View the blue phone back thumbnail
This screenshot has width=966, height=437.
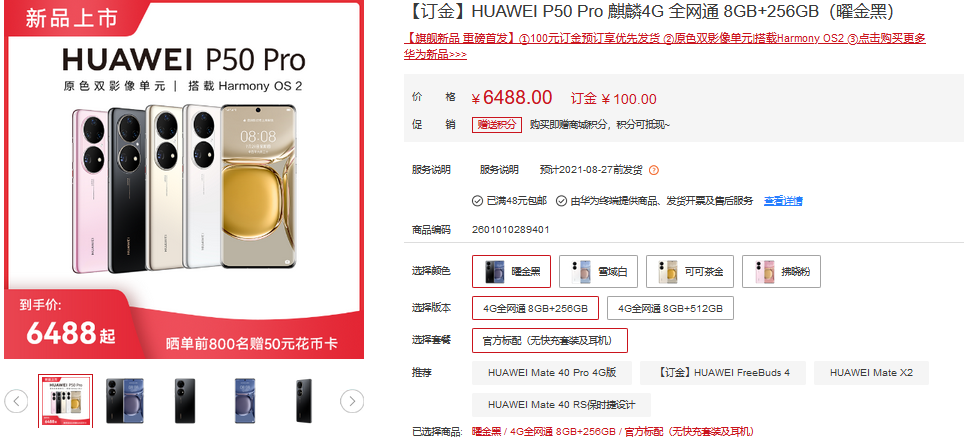(x=245, y=401)
